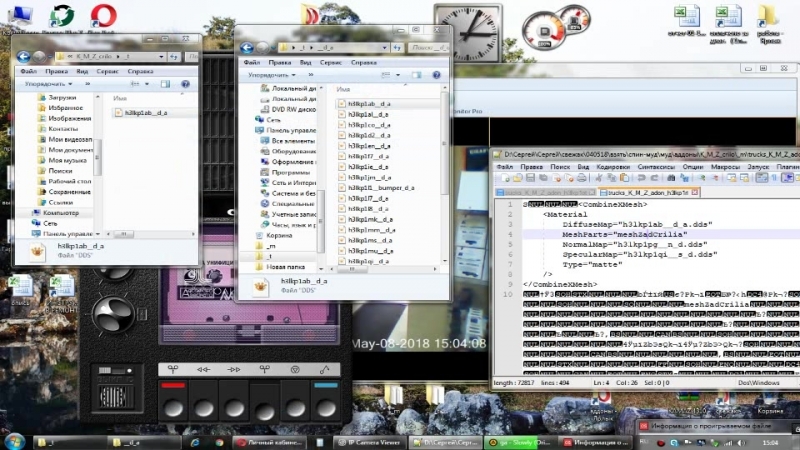This screenshot has width=800, height=450.
Task: Click the Redo arrow in Notepad++ toolbar
Action: [x=654, y=178]
